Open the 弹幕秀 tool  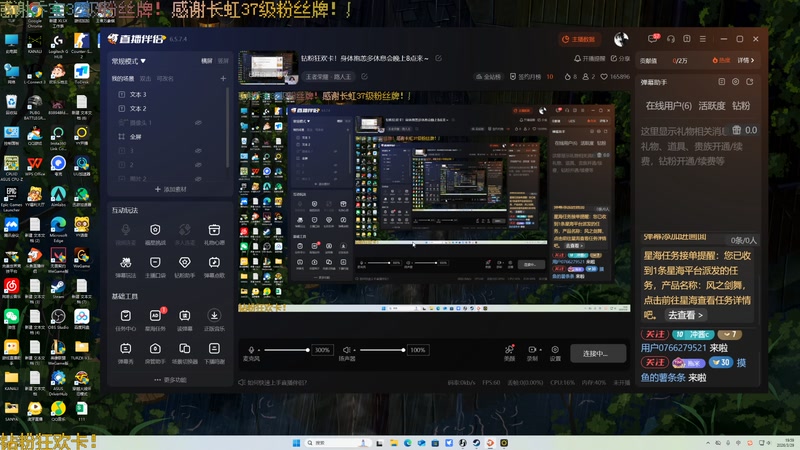point(126,353)
